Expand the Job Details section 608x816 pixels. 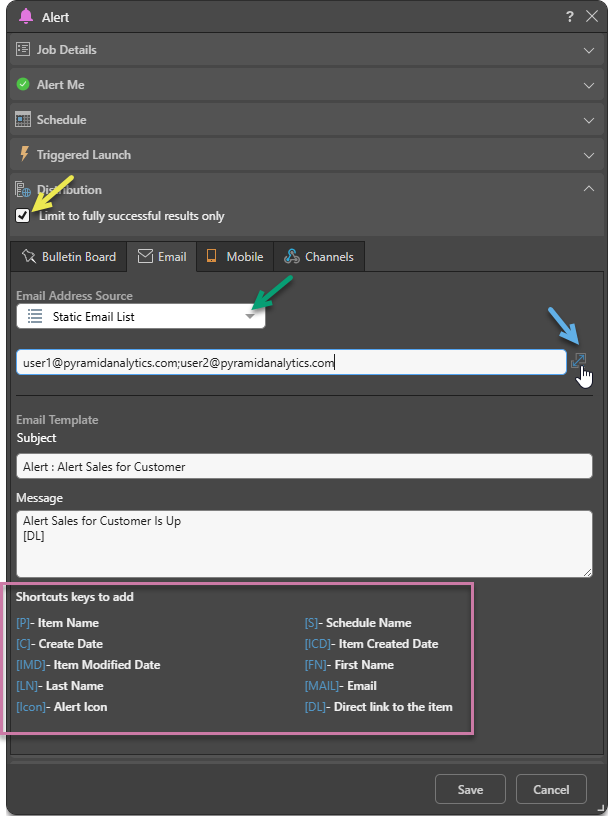click(x=589, y=49)
